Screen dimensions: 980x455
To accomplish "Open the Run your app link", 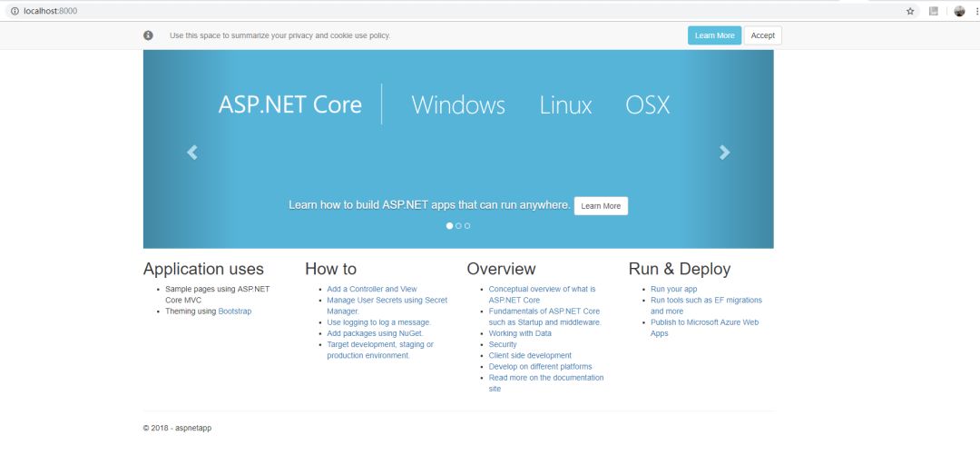I will (673, 289).
